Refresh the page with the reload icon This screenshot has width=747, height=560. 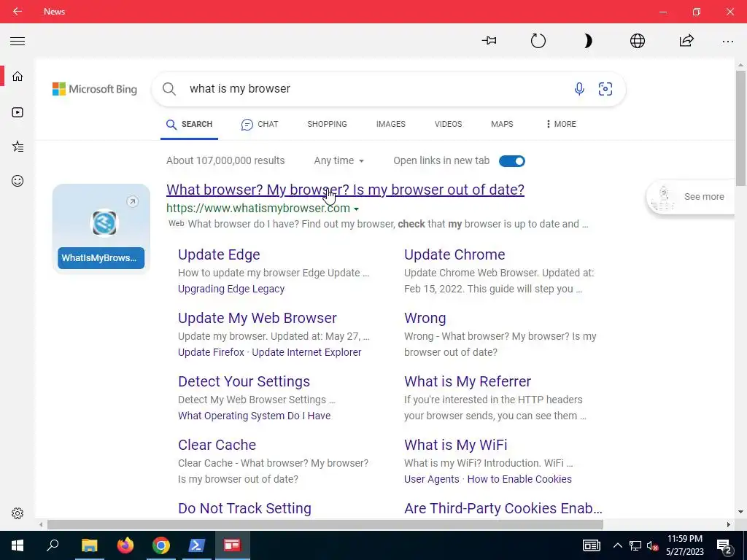pyautogui.click(x=538, y=41)
